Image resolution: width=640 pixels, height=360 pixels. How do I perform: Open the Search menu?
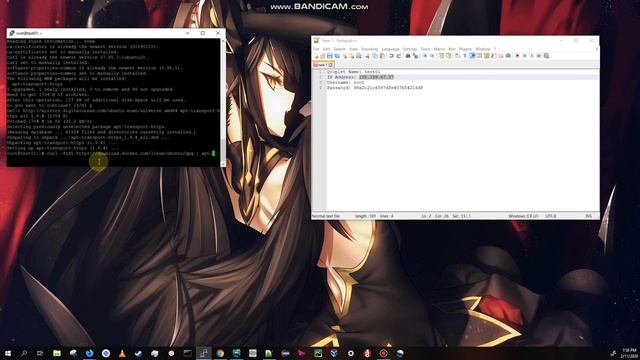(340, 49)
